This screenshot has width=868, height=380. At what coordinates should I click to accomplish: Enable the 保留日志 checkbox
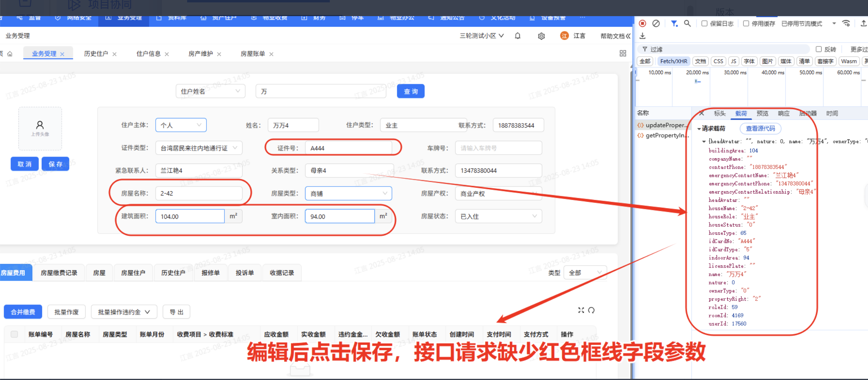tap(704, 24)
